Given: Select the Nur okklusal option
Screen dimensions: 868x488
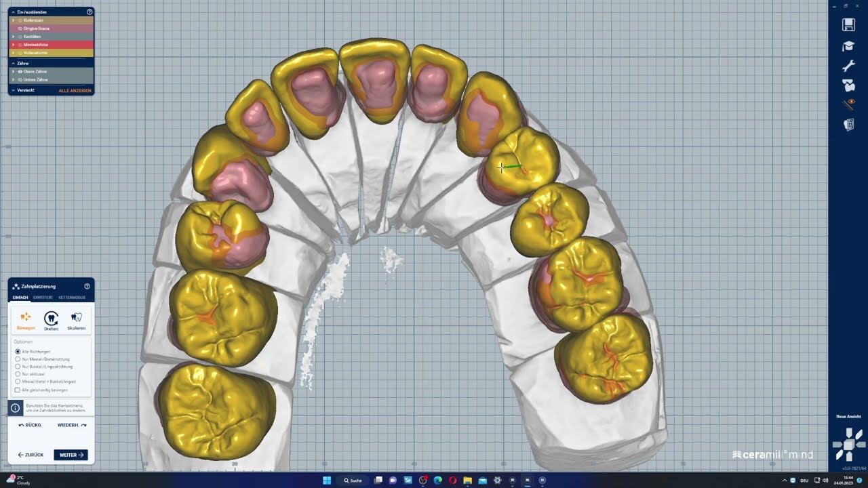Looking at the screenshot, I should (x=18, y=374).
